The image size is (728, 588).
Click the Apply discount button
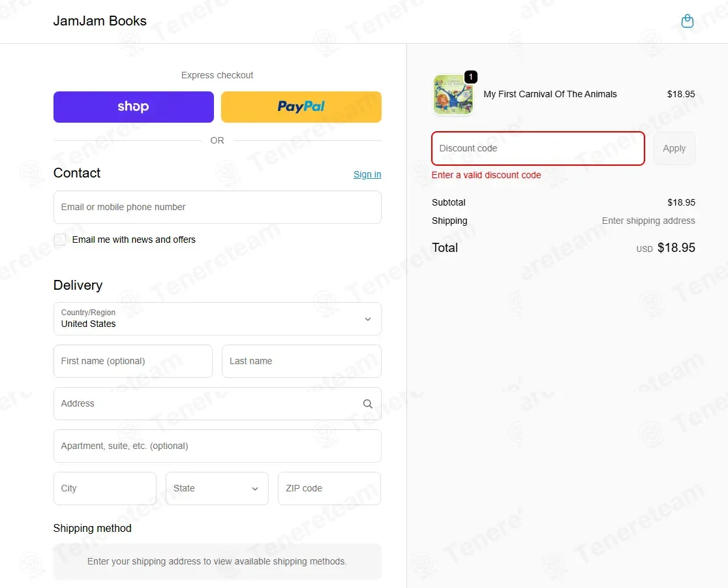674,148
